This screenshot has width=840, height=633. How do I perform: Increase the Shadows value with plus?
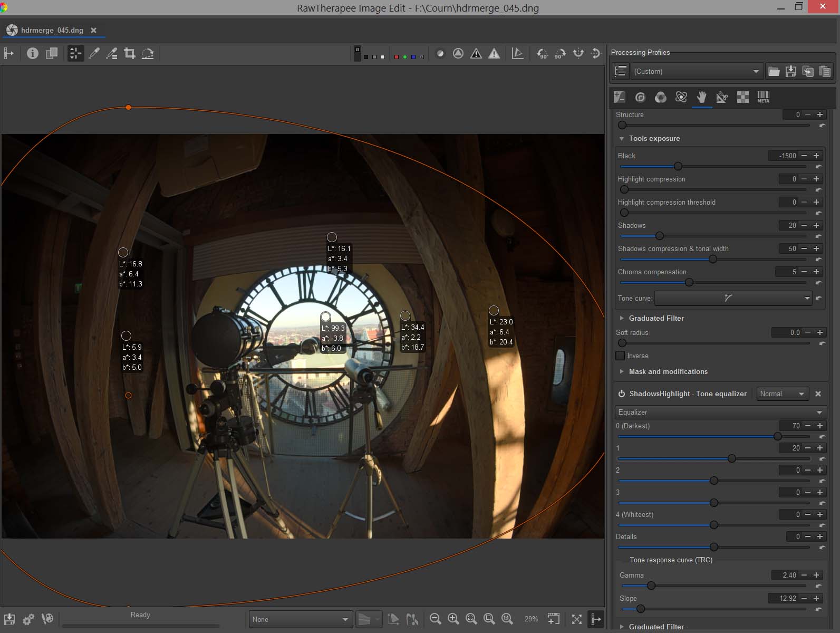(816, 225)
